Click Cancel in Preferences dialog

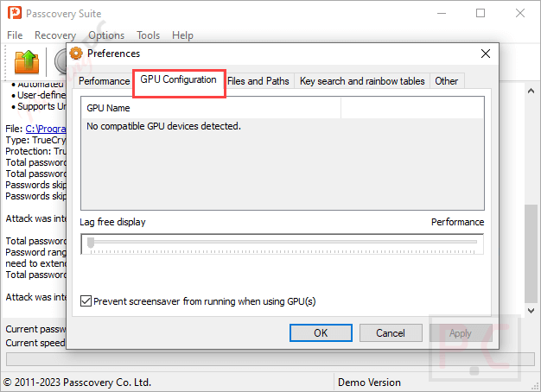391,333
